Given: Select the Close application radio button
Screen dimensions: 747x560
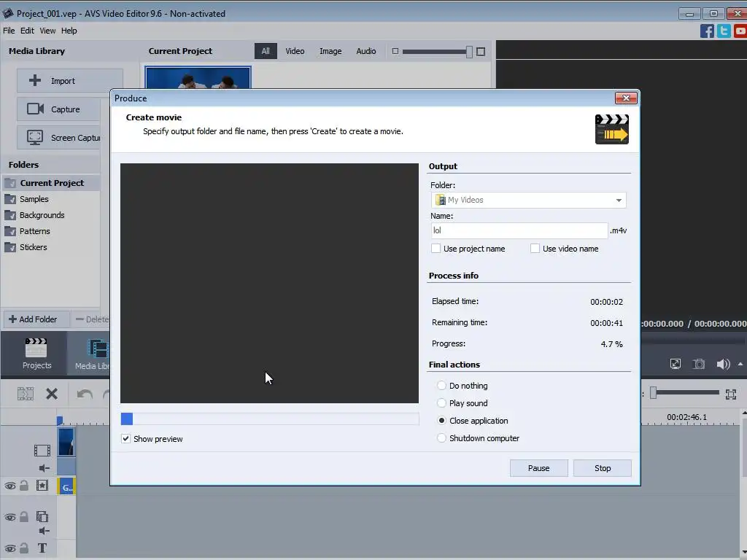Looking at the screenshot, I should click(x=441, y=421).
